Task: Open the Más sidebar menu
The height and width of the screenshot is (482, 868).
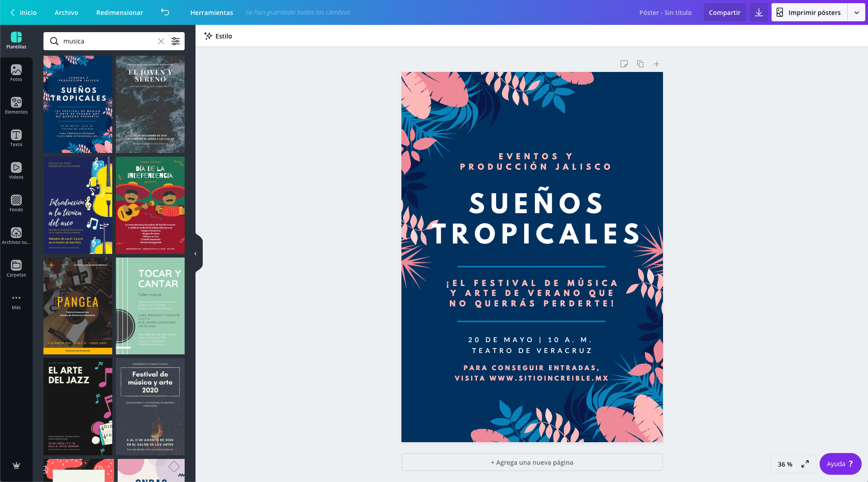Action: (16, 301)
